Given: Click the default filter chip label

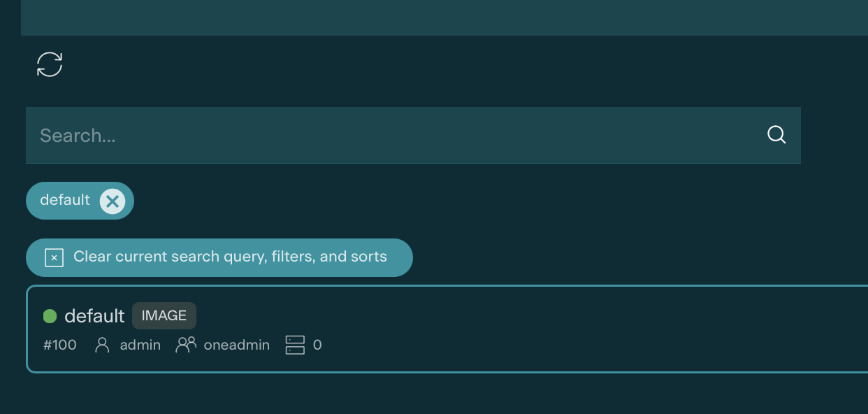Looking at the screenshot, I should click(x=65, y=201).
